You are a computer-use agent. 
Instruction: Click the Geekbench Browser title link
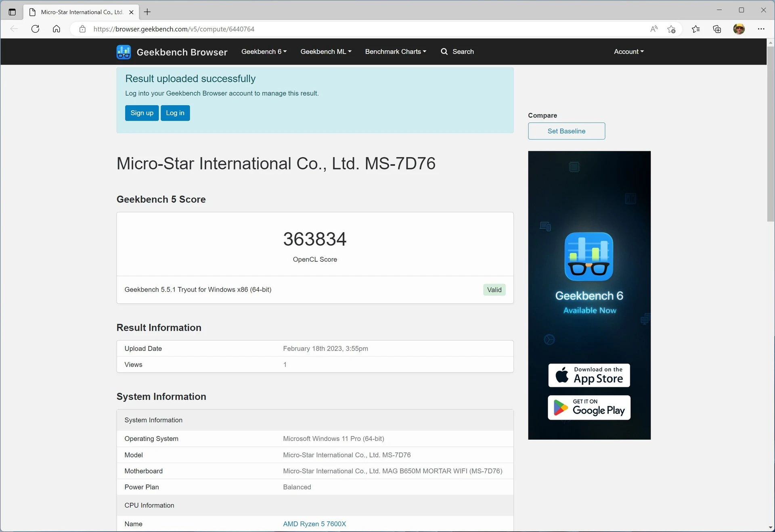pos(182,52)
